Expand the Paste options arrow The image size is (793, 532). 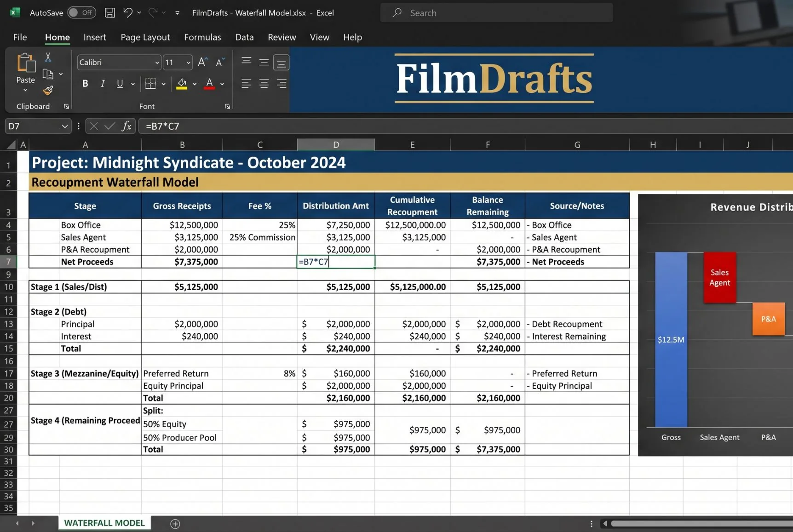pos(25,90)
